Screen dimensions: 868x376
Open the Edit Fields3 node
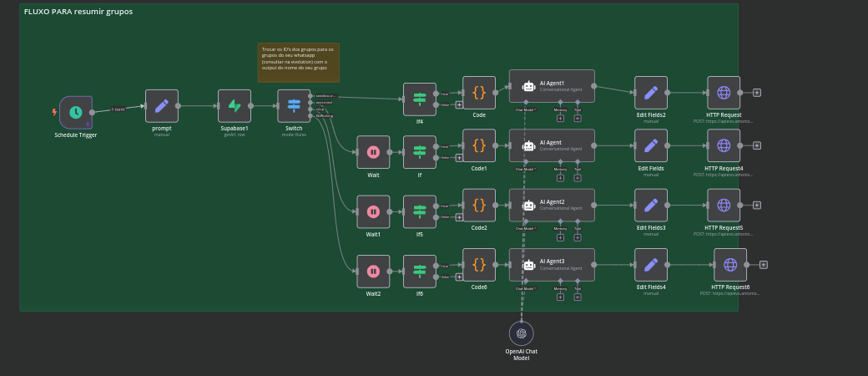(x=651, y=205)
